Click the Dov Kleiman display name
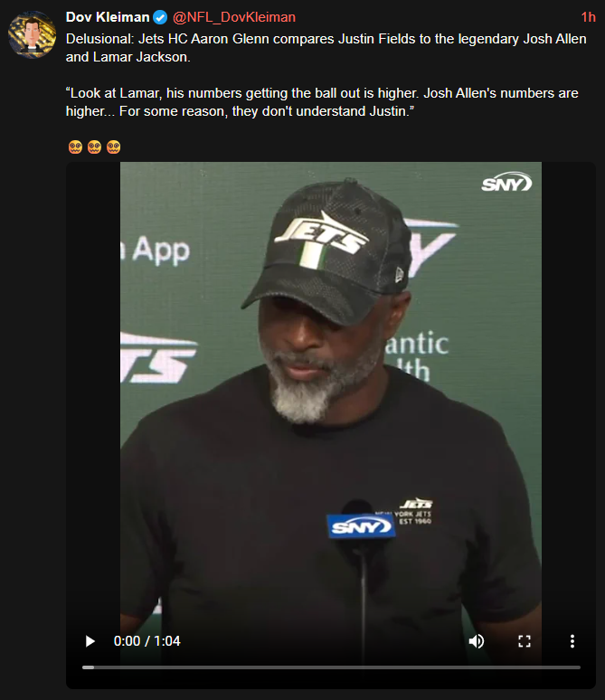 pos(107,17)
